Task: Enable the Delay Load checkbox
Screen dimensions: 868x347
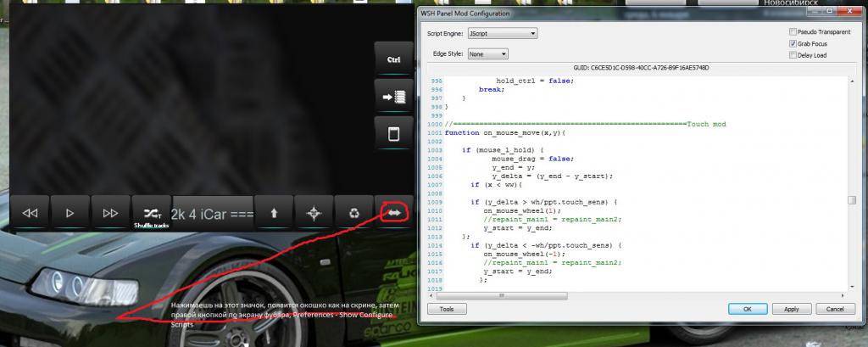Action: click(x=792, y=55)
